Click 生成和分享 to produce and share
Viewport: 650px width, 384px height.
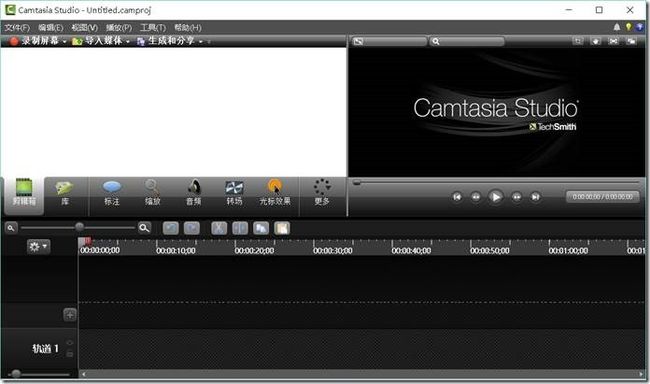pyautogui.click(x=166, y=41)
